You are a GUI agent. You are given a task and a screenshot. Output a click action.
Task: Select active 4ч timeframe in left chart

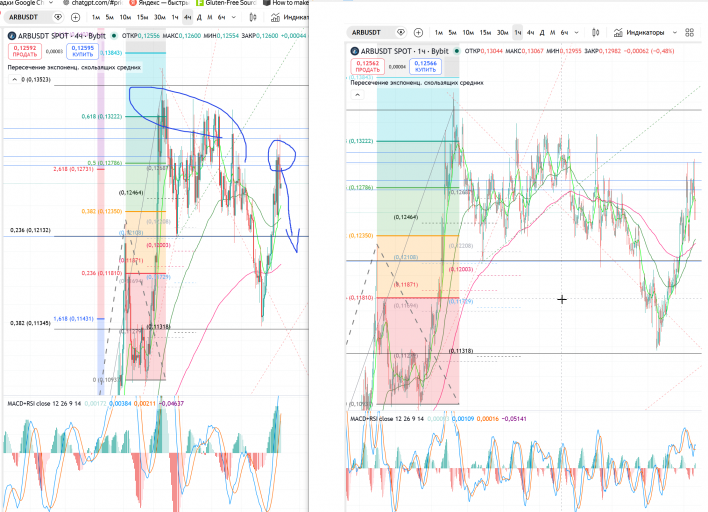pyautogui.click(x=187, y=17)
